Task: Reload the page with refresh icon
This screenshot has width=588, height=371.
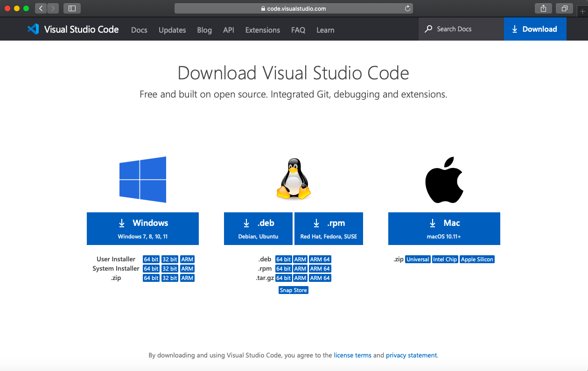Action: [x=407, y=8]
